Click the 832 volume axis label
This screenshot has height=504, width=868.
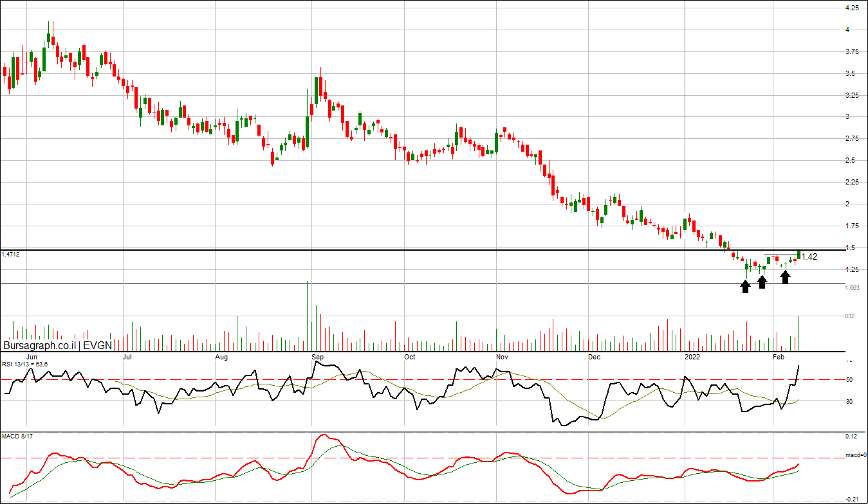(849, 316)
